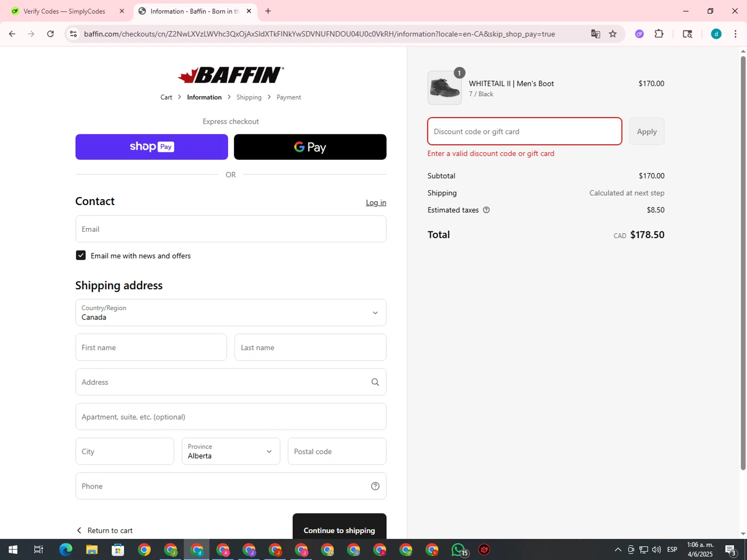The width and height of the screenshot is (747, 560).
Task: Click the page vertical scrollbar
Action: click(x=743, y=263)
